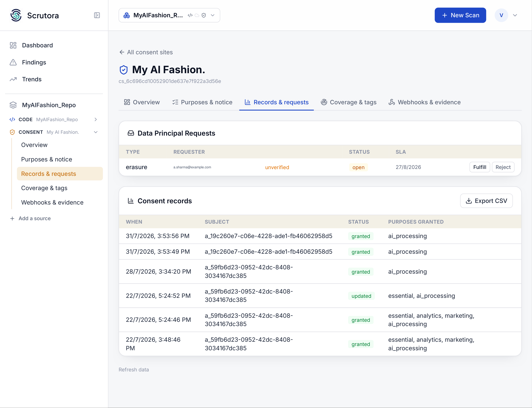Go back to All consent sites
Screen dimensions: 532x408
[146, 52]
